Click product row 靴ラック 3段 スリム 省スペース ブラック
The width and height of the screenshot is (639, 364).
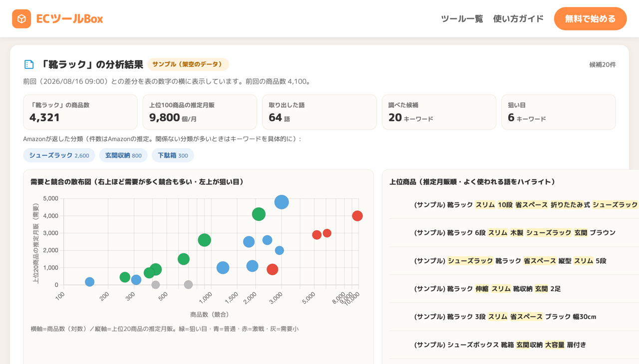click(x=514, y=317)
